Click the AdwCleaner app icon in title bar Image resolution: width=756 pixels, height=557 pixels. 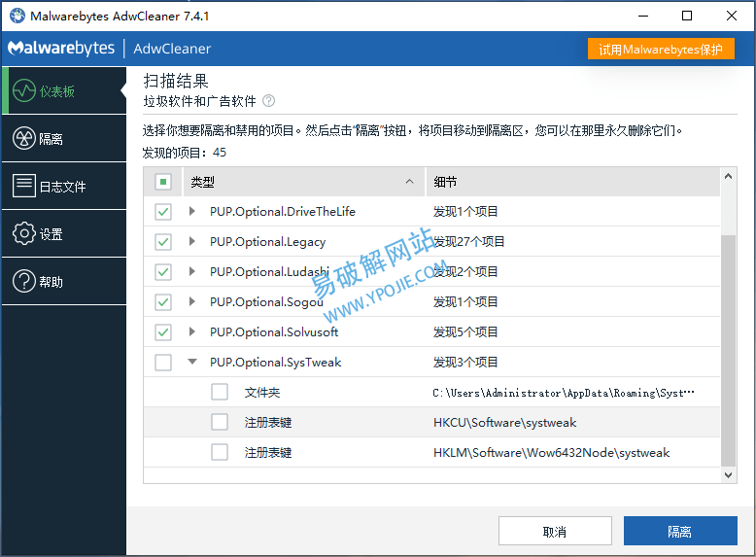click(x=17, y=16)
